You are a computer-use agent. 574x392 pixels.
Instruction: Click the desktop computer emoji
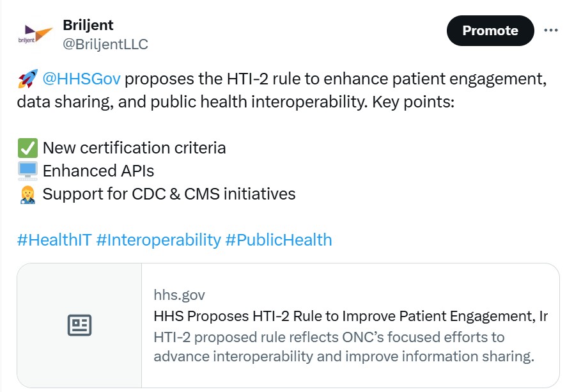[27, 171]
